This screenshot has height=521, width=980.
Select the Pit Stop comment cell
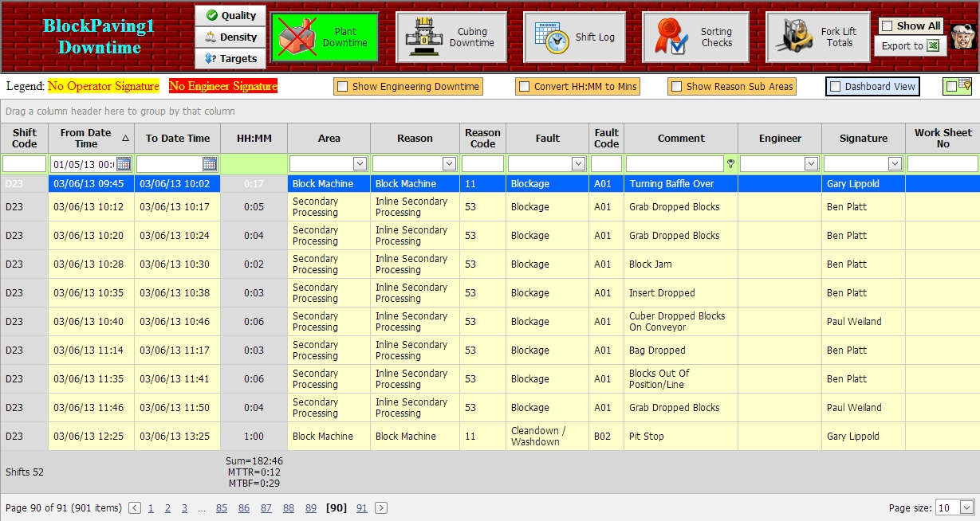[x=681, y=437]
